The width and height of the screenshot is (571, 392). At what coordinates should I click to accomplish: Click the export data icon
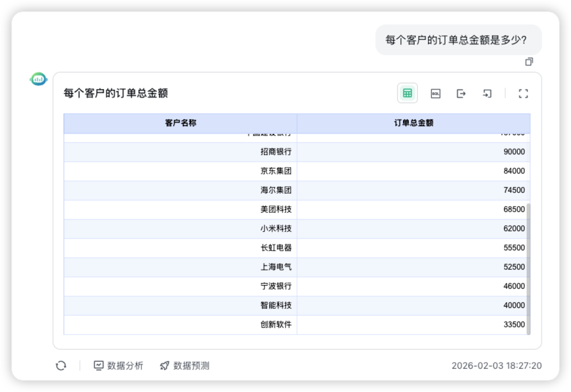(x=460, y=93)
